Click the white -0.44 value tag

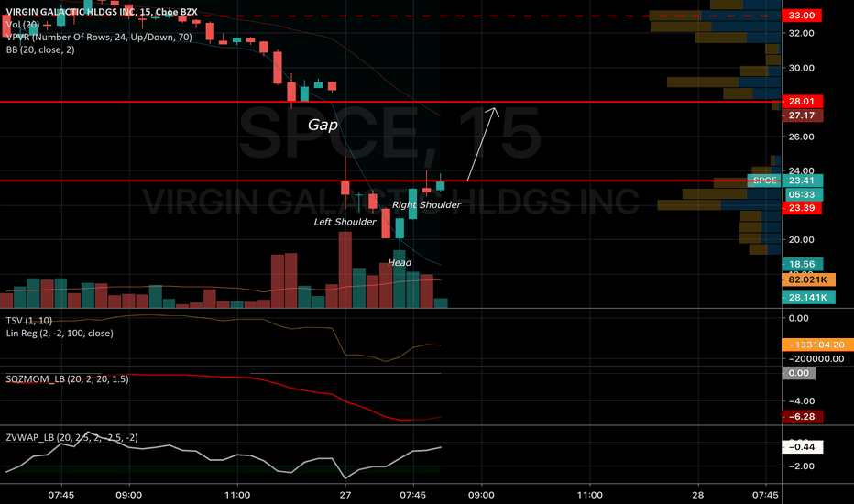tap(802, 447)
